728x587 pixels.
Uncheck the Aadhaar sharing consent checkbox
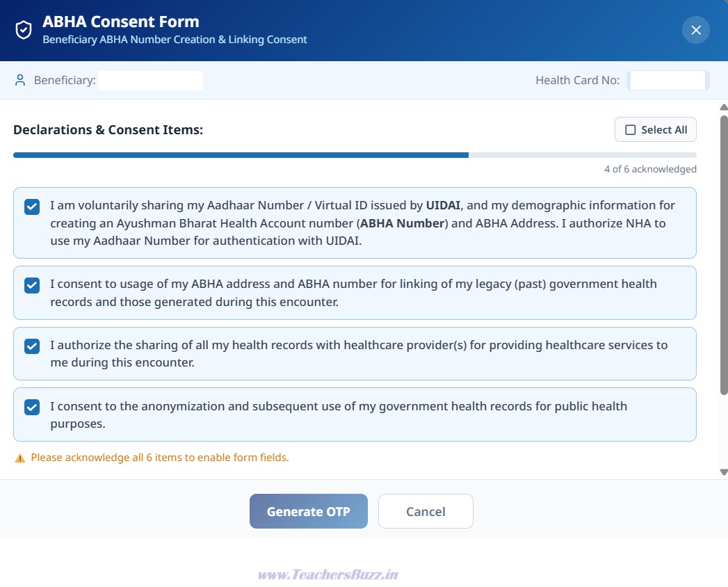[32, 207]
